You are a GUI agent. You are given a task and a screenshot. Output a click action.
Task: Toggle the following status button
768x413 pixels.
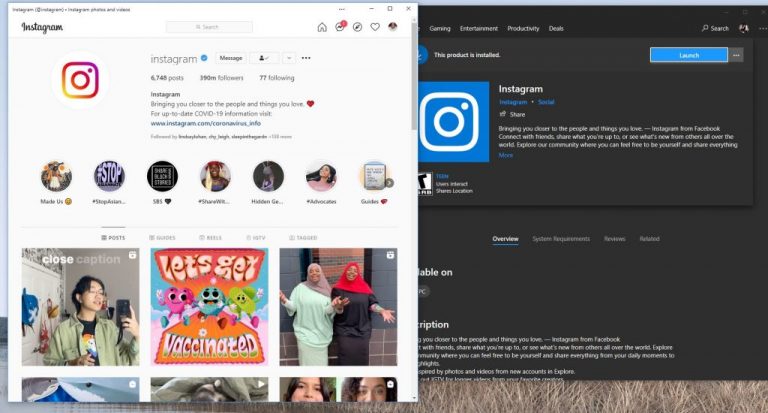coord(264,58)
